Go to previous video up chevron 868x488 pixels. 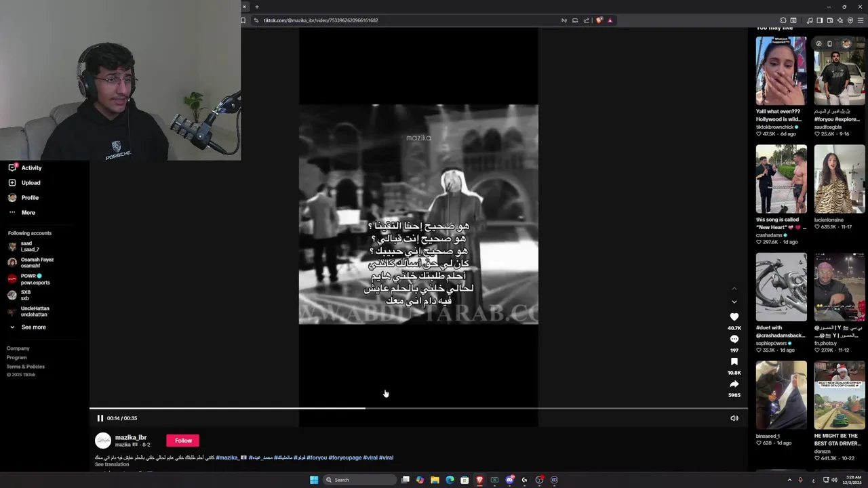pos(734,289)
